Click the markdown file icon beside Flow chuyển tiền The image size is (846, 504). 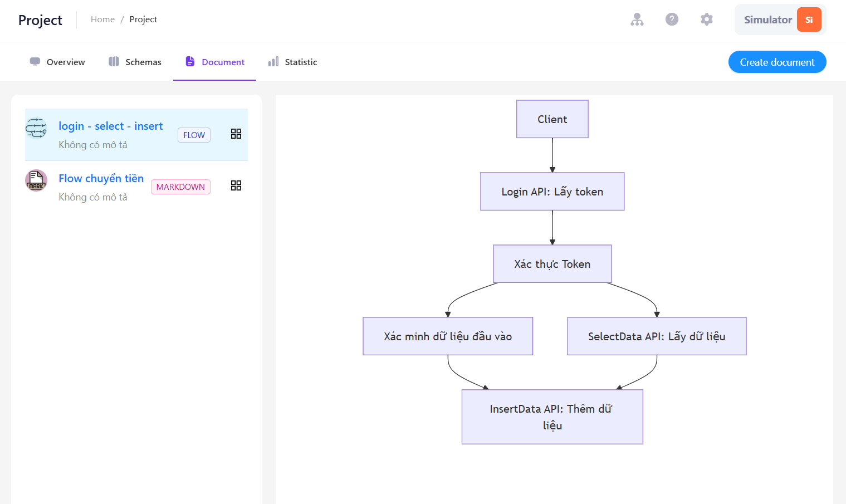(x=36, y=180)
